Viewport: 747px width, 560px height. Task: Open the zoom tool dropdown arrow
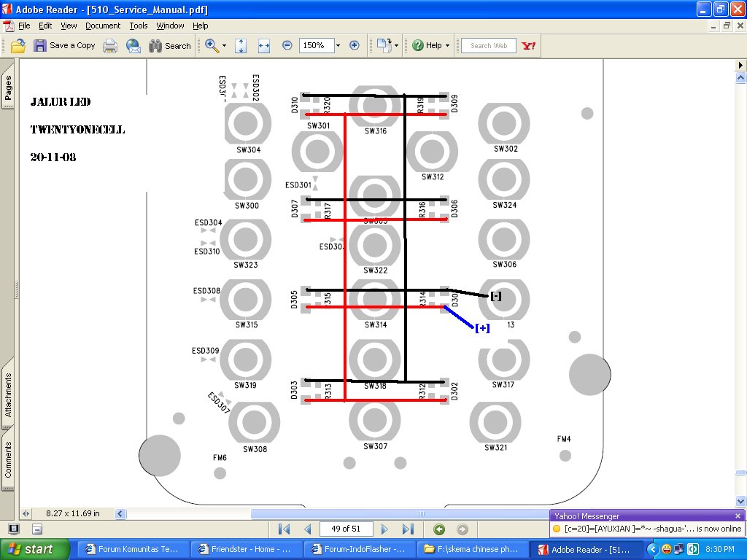click(x=224, y=45)
